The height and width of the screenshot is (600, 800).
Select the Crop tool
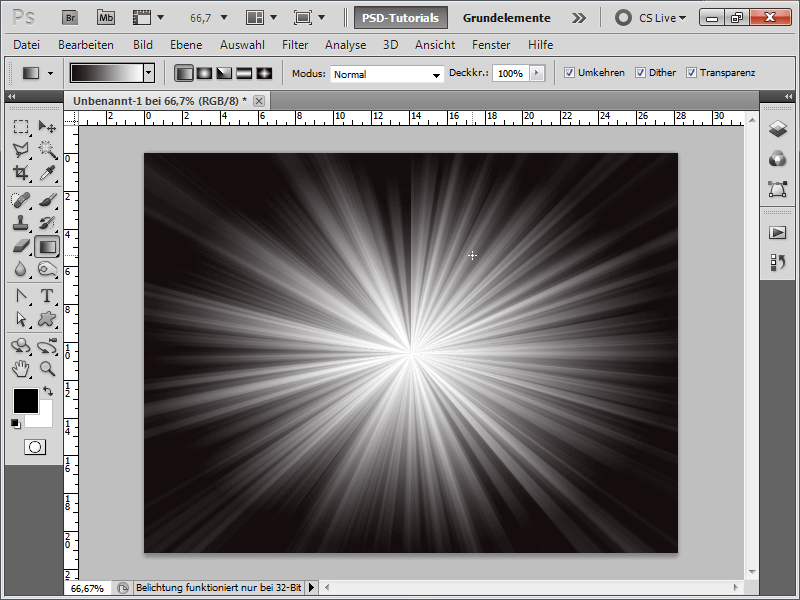(x=21, y=173)
